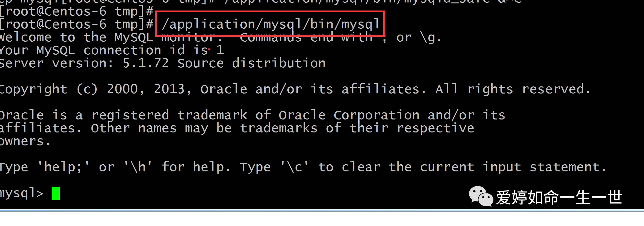This screenshot has width=644, height=226.
Task: Click the connection id number 1
Action: click(x=220, y=50)
